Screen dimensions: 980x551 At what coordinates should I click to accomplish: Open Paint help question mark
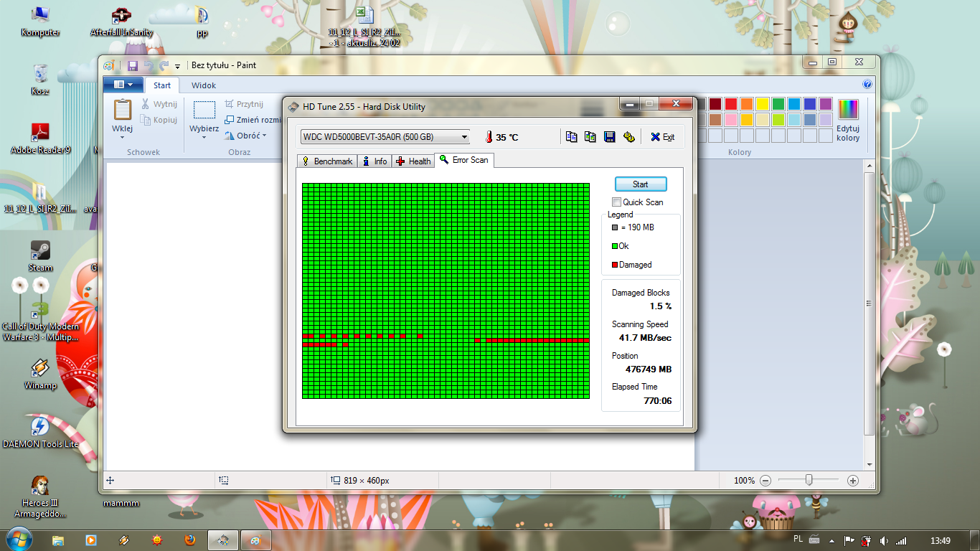point(867,84)
